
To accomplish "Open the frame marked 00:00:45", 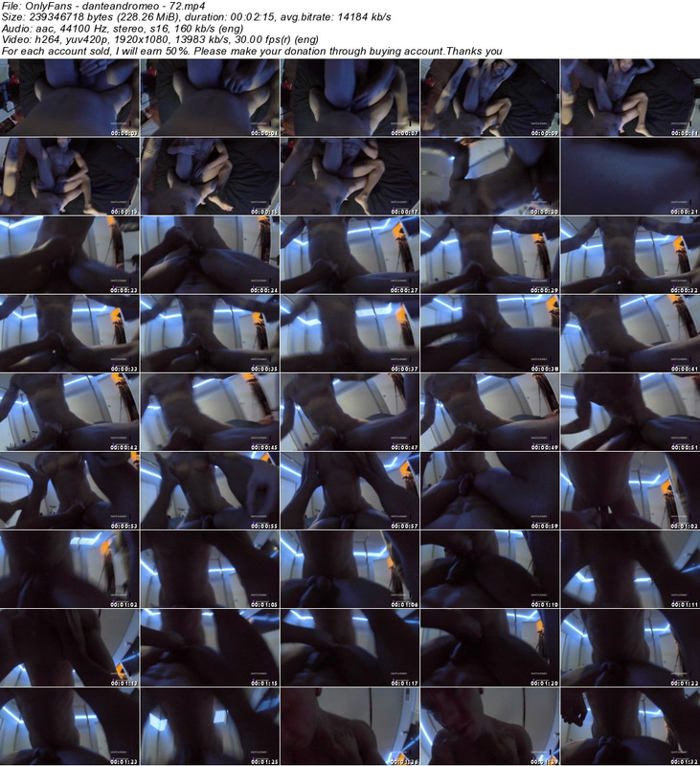I will tap(209, 411).
